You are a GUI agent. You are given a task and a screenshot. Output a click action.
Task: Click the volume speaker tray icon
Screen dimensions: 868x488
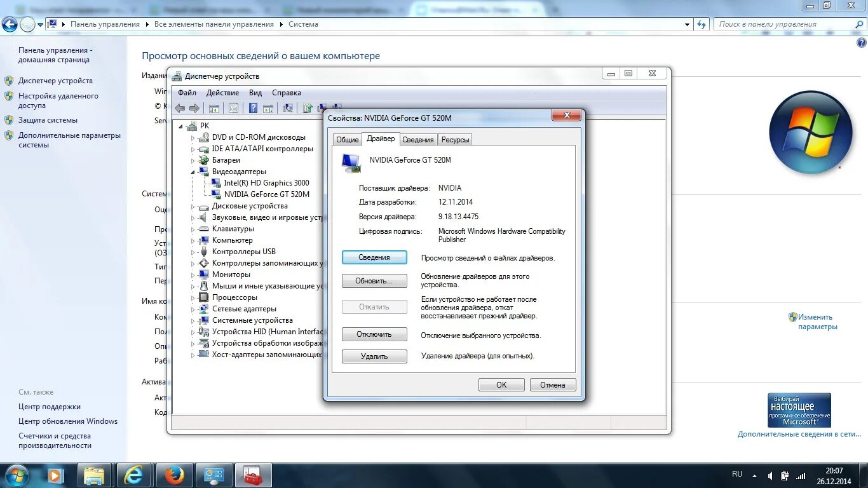771,475
